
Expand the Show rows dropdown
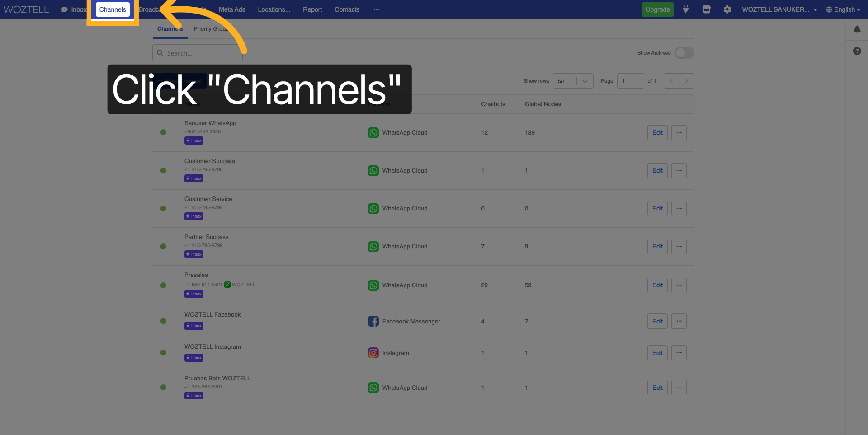[x=573, y=81]
